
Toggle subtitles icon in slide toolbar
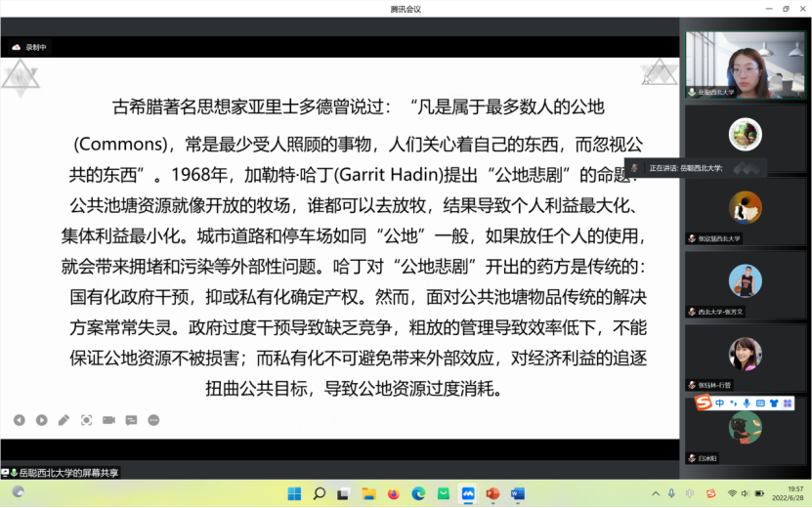coord(131,420)
